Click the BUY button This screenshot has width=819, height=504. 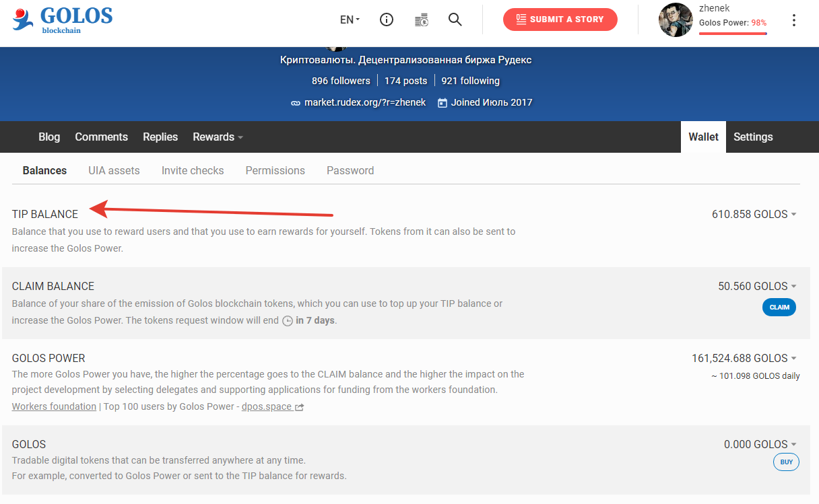point(786,462)
